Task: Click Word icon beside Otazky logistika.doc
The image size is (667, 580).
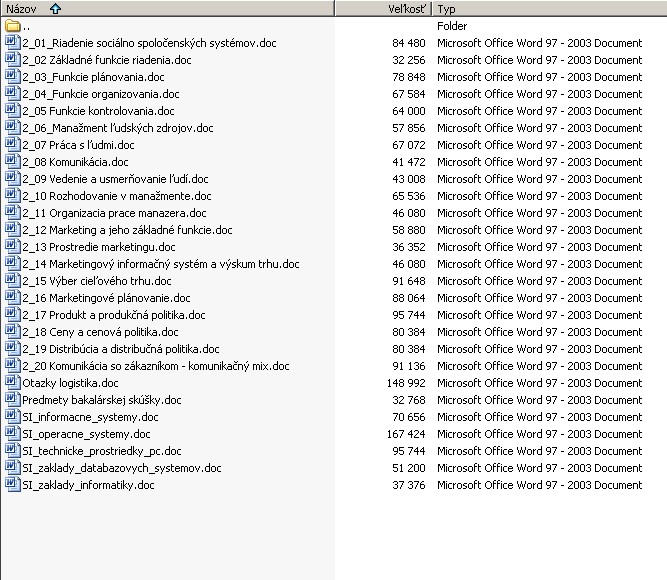Action: click(13, 383)
